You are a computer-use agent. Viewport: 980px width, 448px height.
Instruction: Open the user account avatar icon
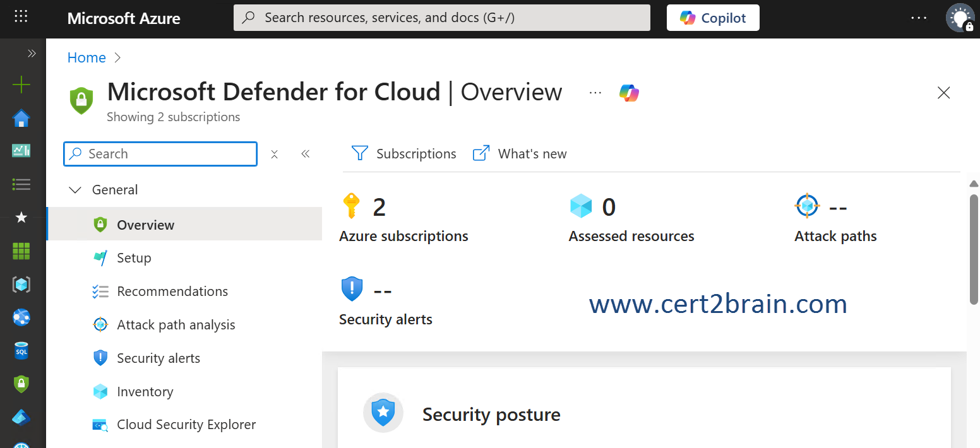pyautogui.click(x=960, y=18)
